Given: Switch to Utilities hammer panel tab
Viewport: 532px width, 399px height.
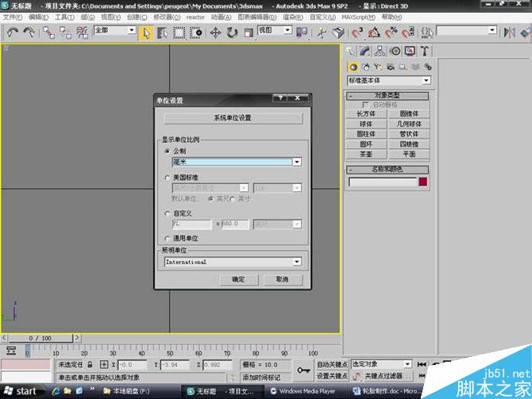Looking at the screenshot, I should (425, 52).
